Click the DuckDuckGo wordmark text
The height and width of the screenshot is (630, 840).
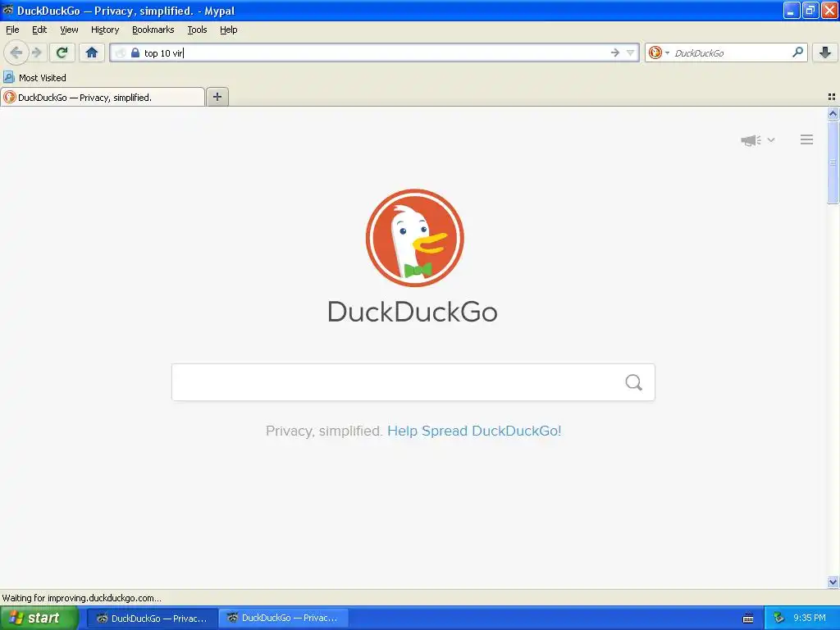[413, 311]
